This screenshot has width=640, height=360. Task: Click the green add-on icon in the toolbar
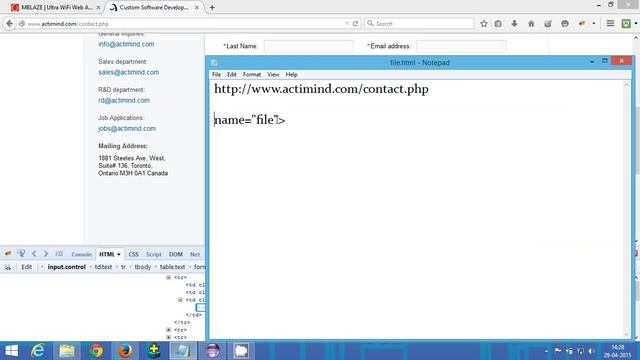tap(626, 24)
